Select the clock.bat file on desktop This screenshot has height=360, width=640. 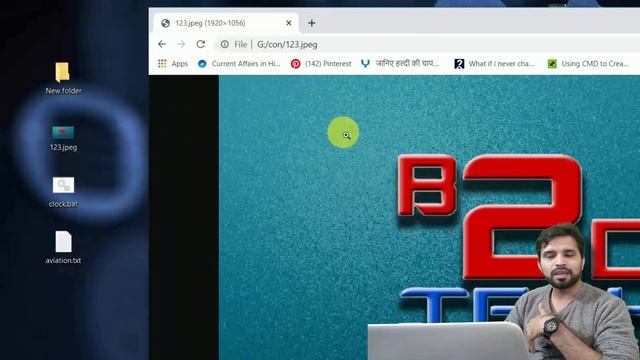pos(63,192)
